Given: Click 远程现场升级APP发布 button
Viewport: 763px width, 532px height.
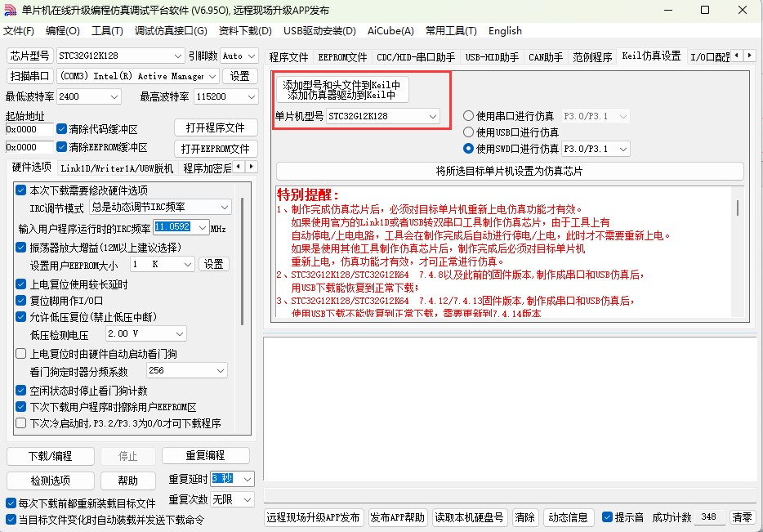Looking at the screenshot, I should pos(313,517).
